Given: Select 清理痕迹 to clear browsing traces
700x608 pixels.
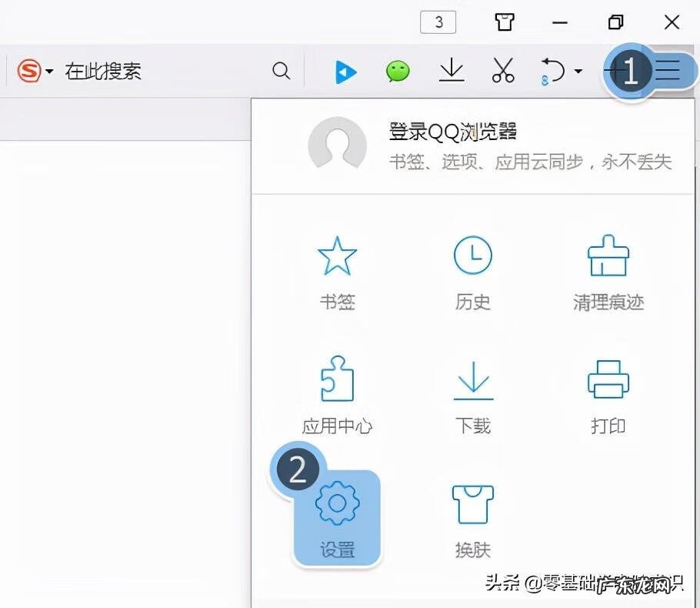Looking at the screenshot, I should point(608,273).
